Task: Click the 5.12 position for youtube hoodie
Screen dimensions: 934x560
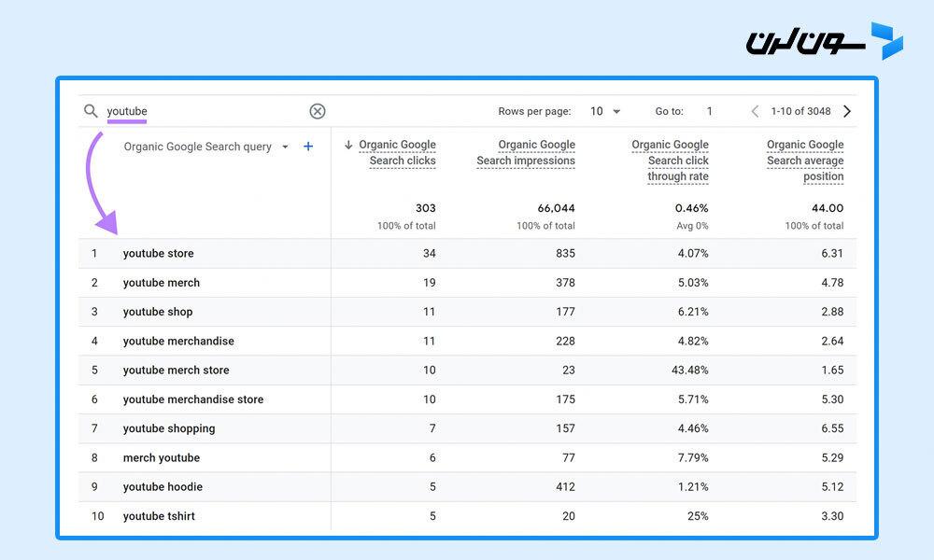Action: [832, 487]
